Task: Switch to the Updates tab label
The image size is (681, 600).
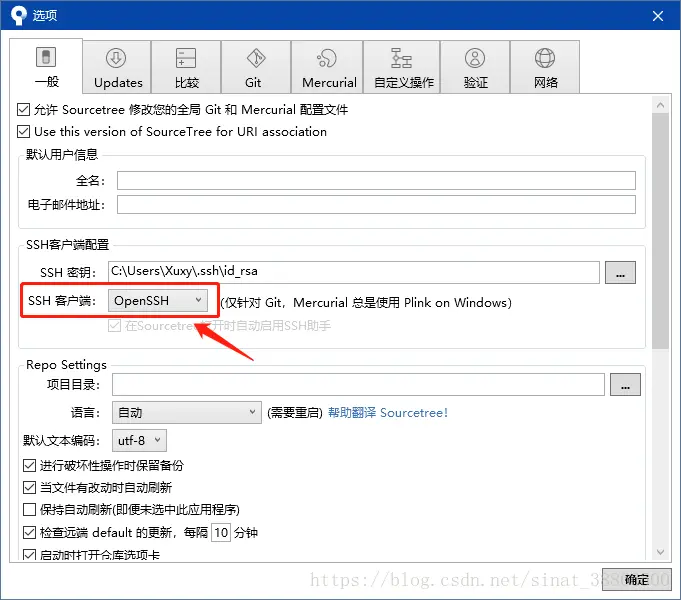Action: 118,83
